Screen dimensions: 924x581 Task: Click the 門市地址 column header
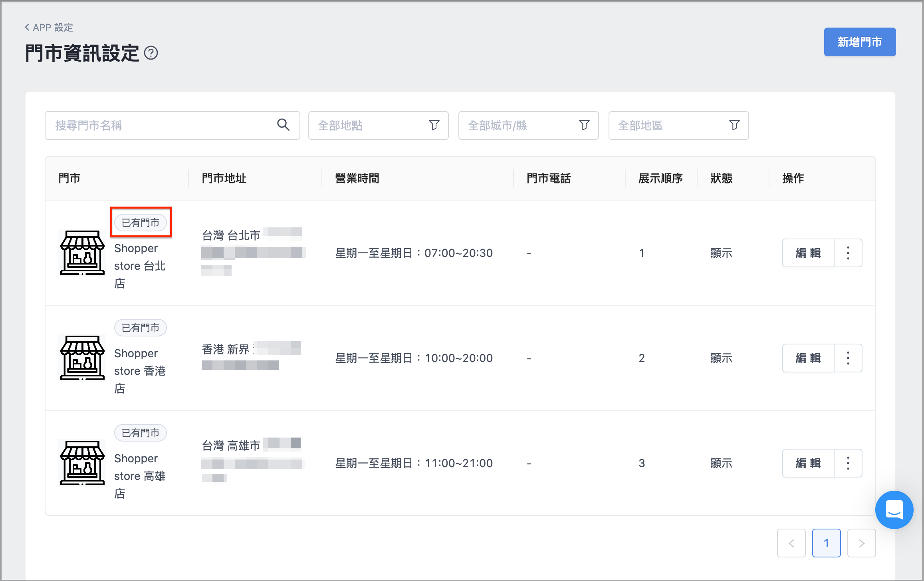coord(224,178)
